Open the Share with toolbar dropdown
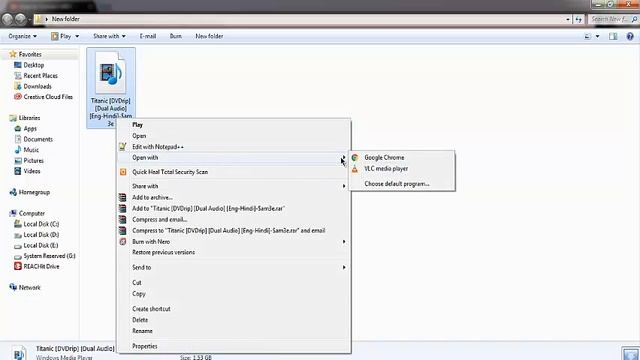The height and width of the screenshot is (360, 640). pos(109,36)
